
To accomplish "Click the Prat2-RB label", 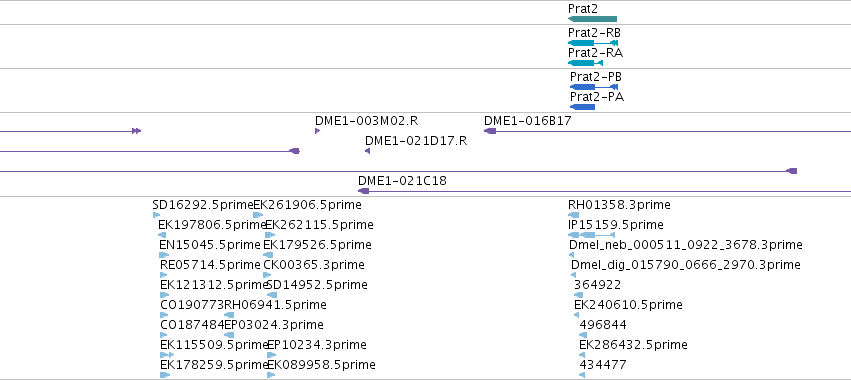I will point(594,33).
